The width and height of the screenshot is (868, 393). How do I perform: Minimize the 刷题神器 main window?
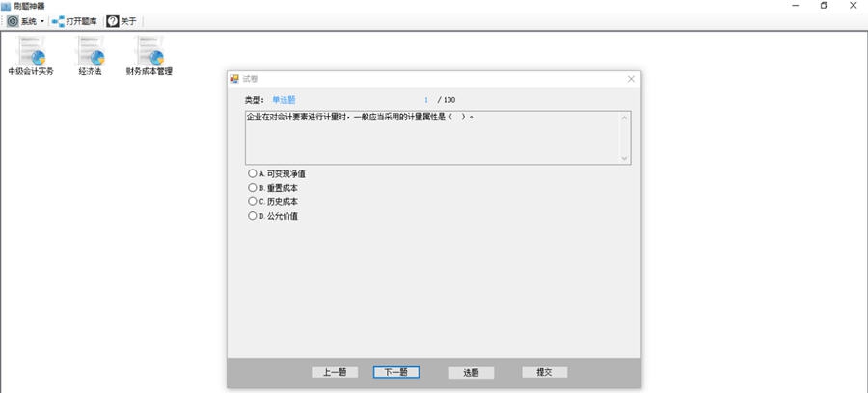pyautogui.click(x=796, y=6)
